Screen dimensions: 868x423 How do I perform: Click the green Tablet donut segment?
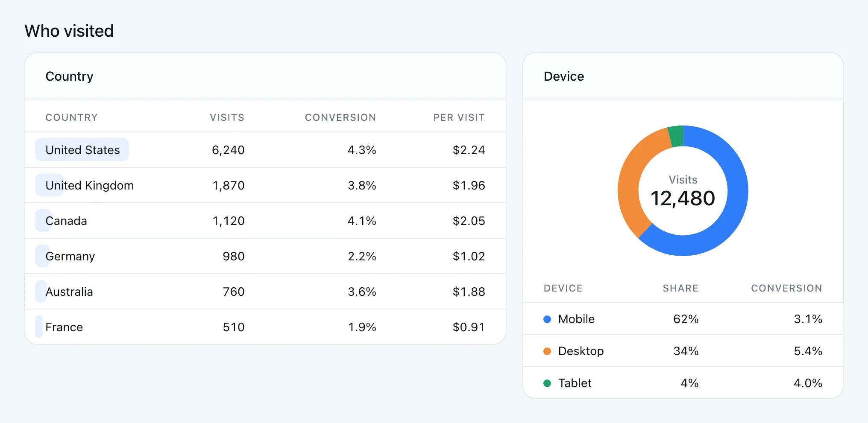pos(677,136)
